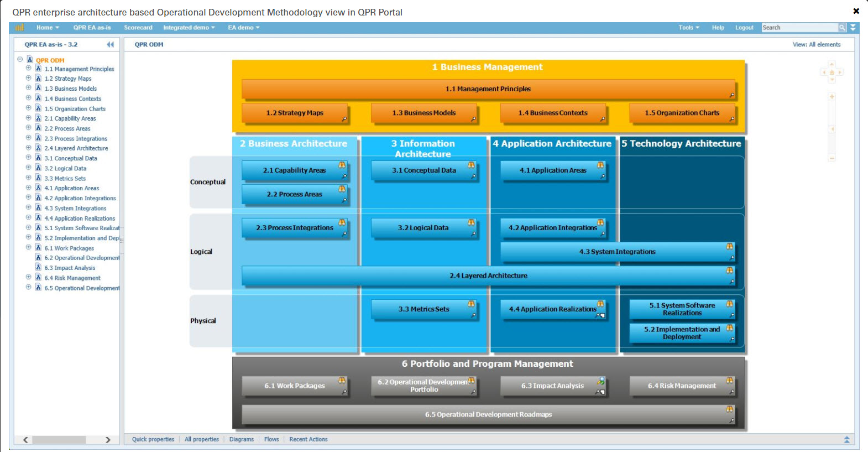The image size is (868, 452).
Task: Pan the diagram down with the arrow
Action: [x=832, y=80]
